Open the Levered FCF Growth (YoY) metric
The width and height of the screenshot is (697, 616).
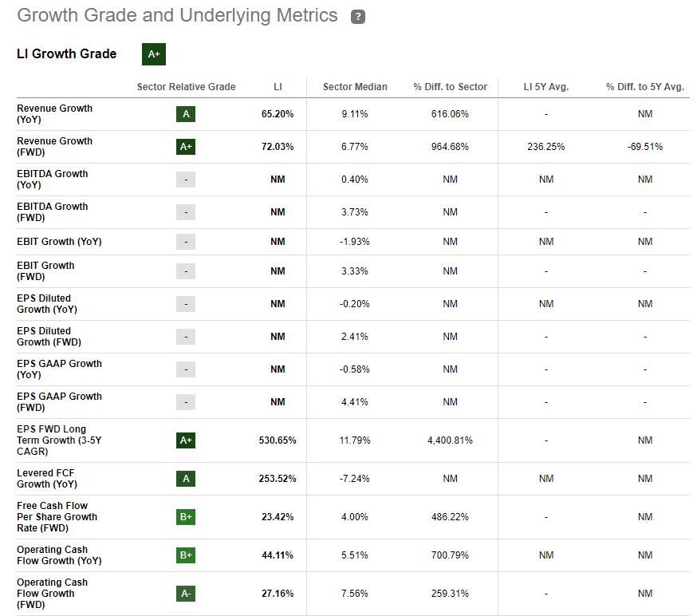pos(47,479)
